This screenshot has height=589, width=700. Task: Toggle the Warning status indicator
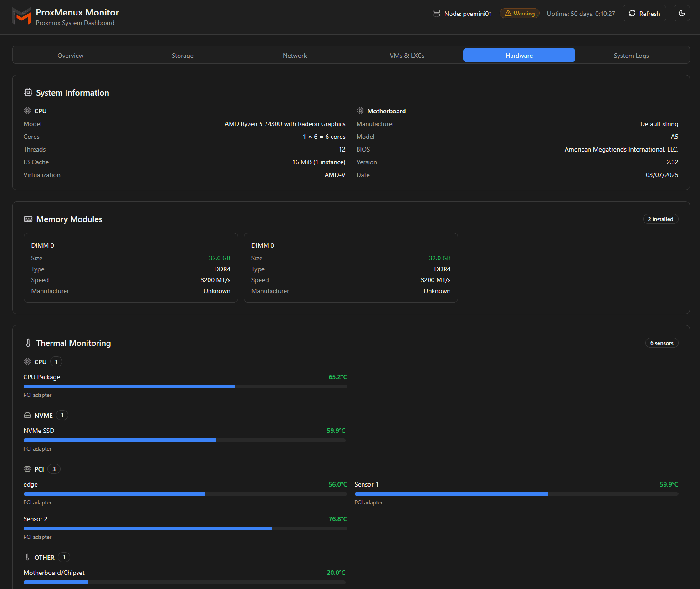pos(519,13)
